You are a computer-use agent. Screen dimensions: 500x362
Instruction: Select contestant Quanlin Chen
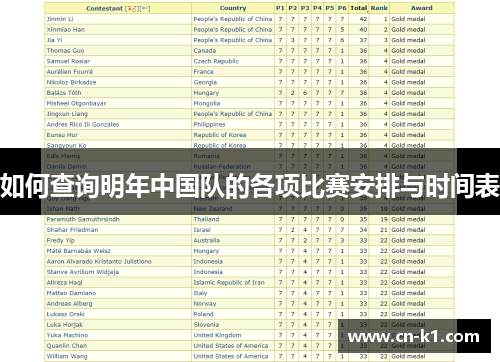coord(67,346)
